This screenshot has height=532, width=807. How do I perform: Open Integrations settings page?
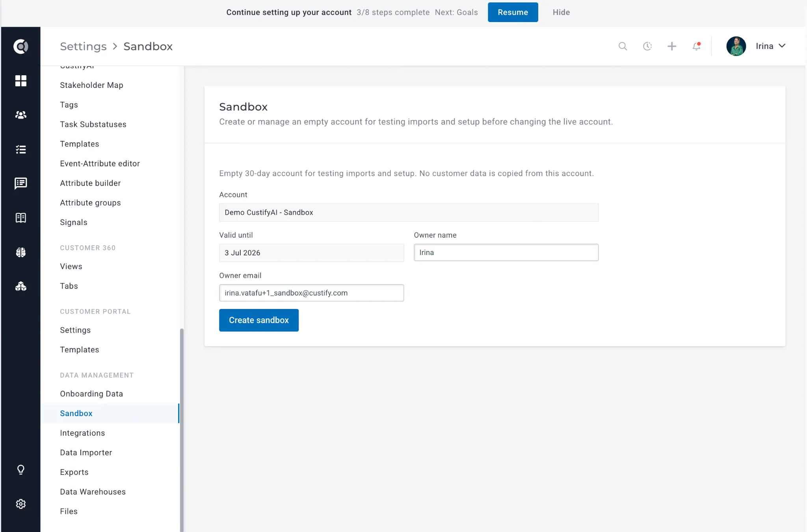click(82, 433)
